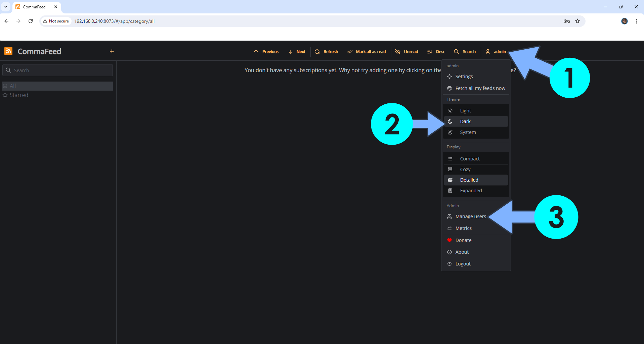
Task: Open Manage users in Admin section
Action: click(476, 216)
